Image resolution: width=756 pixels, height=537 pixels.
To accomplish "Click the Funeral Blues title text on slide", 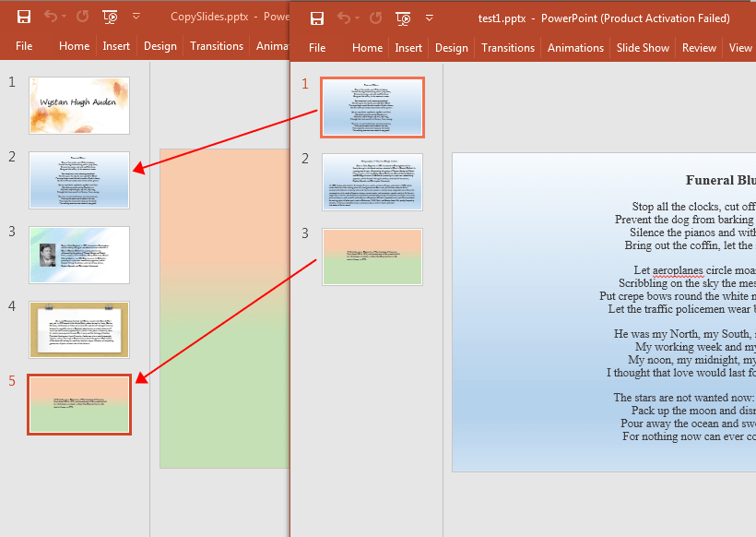I will [x=720, y=181].
